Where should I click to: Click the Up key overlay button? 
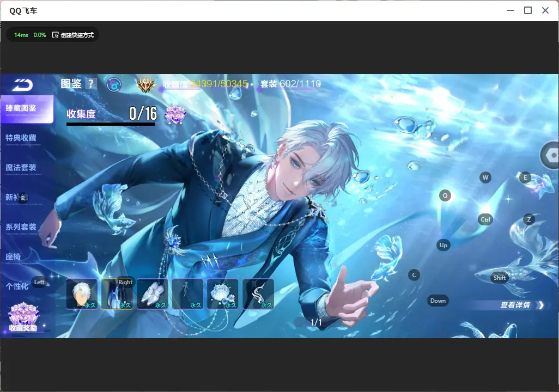pyautogui.click(x=443, y=245)
